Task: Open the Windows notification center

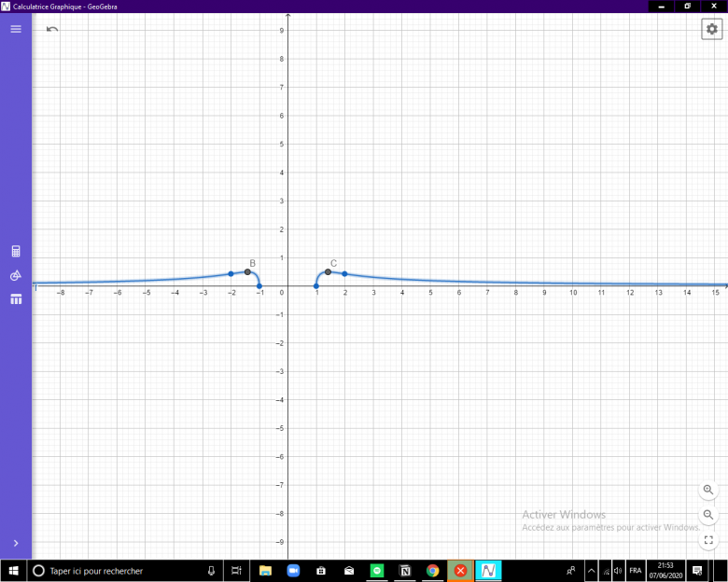Action: (696, 570)
